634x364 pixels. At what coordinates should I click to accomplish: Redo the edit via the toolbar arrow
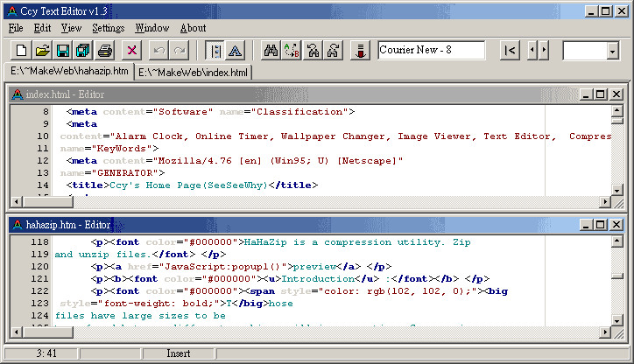(180, 51)
